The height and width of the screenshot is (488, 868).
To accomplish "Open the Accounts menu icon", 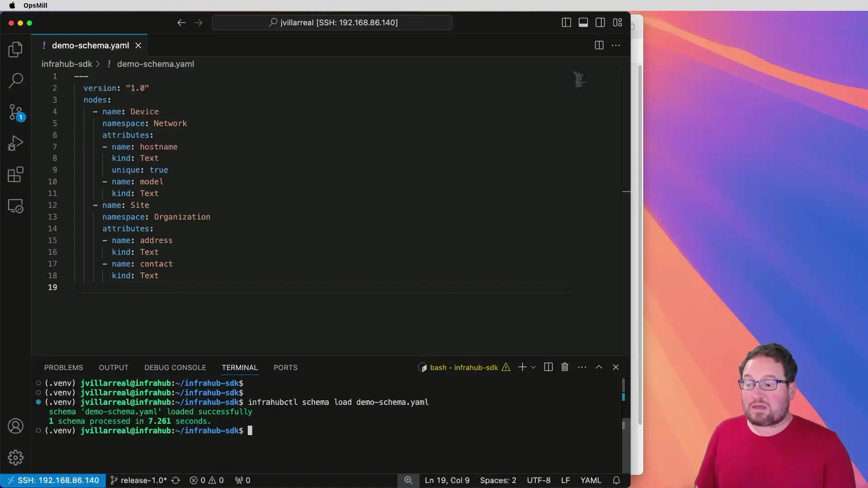I will pos(15,426).
